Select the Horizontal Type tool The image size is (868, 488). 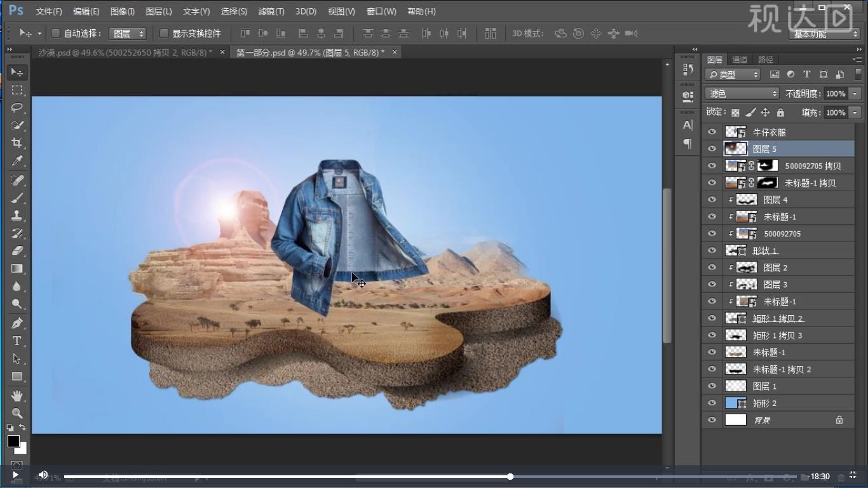pyautogui.click(x=17, y=341)
